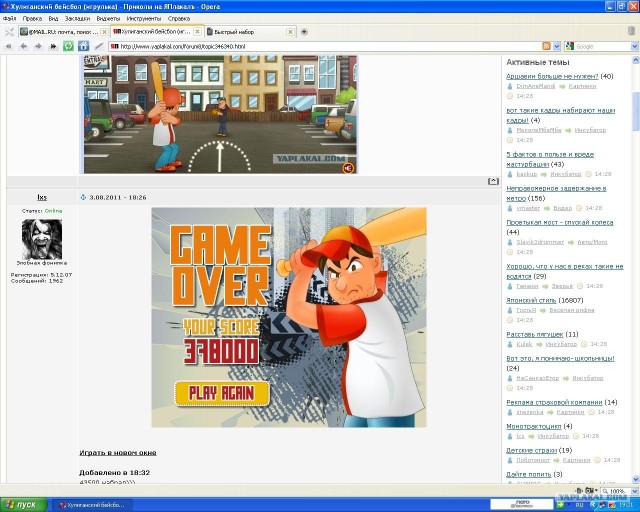Open topic Проатыкал мост - спускай колеса

click(x=560, y=222)
